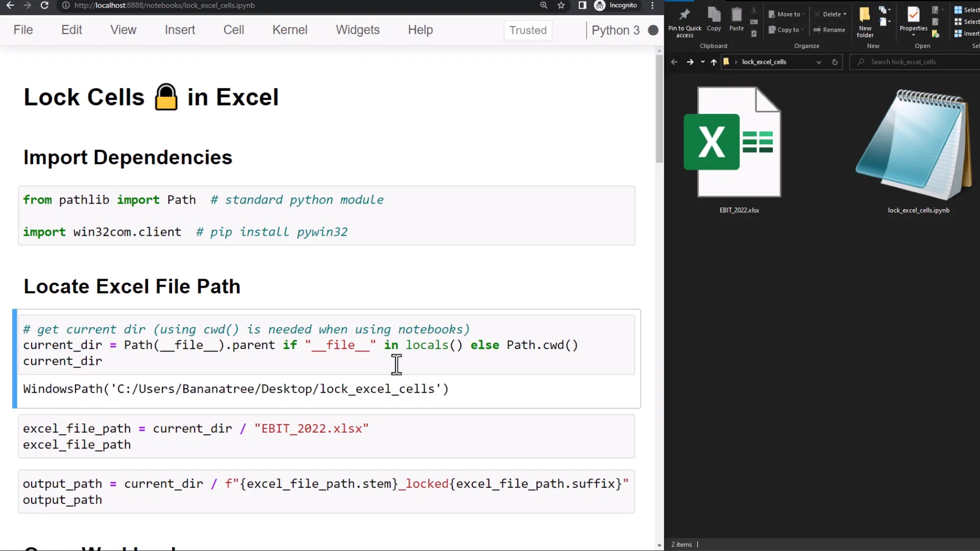Open the Delete dropdown in Explorer ribbon
This screenshot has width=980, height=551.
point(830,14)
